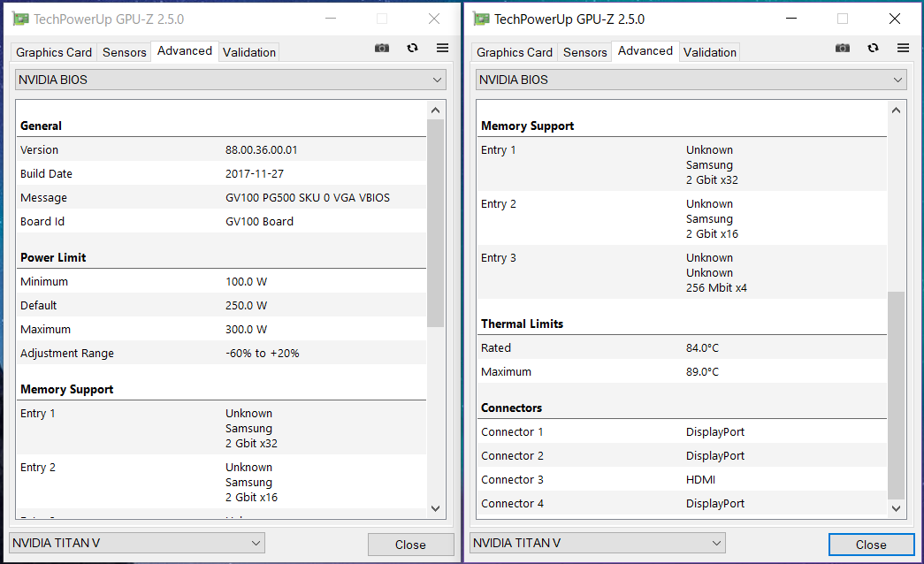Click Memory Support header in right window
The width and height of the screenshot is (924, 564).
click(527, 126)
